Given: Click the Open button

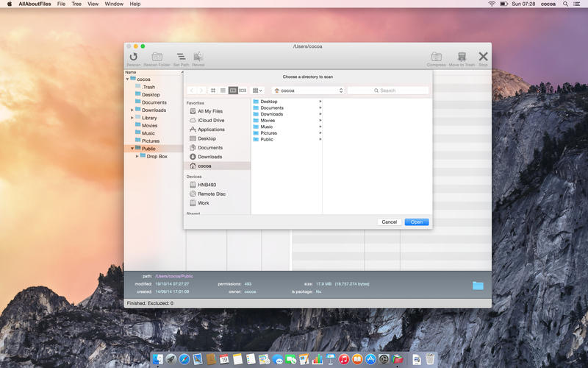Looking at the screenshot, I should 417,222.
